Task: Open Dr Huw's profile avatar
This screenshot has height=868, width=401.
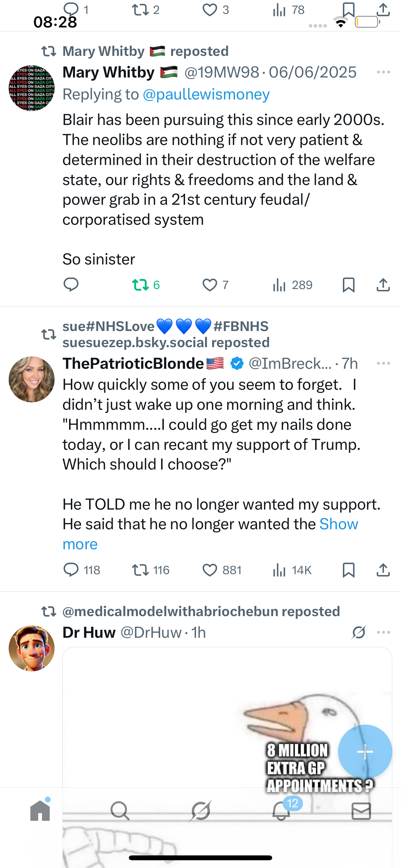Action: pos(32,648)
